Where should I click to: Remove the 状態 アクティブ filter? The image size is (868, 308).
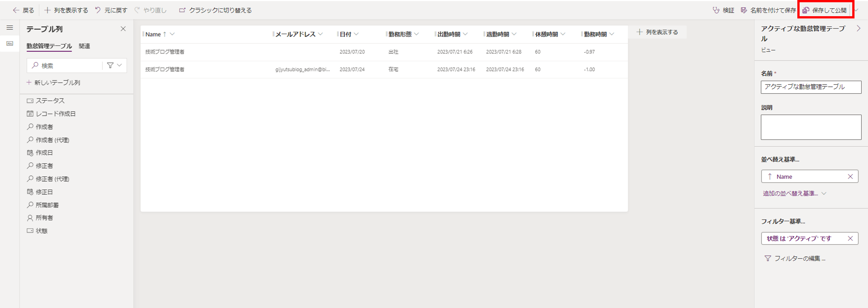[850, 238]
